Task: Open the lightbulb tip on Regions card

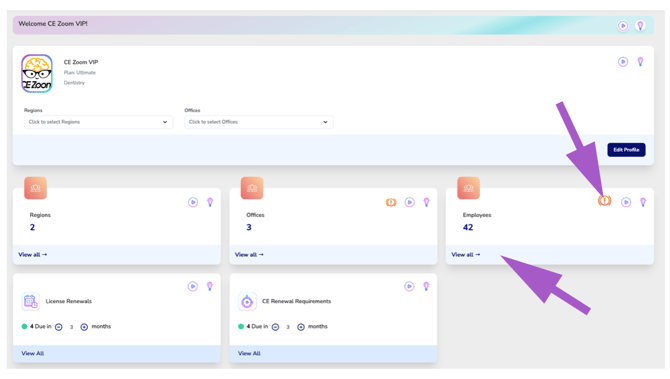Action: tap(210, 202)
